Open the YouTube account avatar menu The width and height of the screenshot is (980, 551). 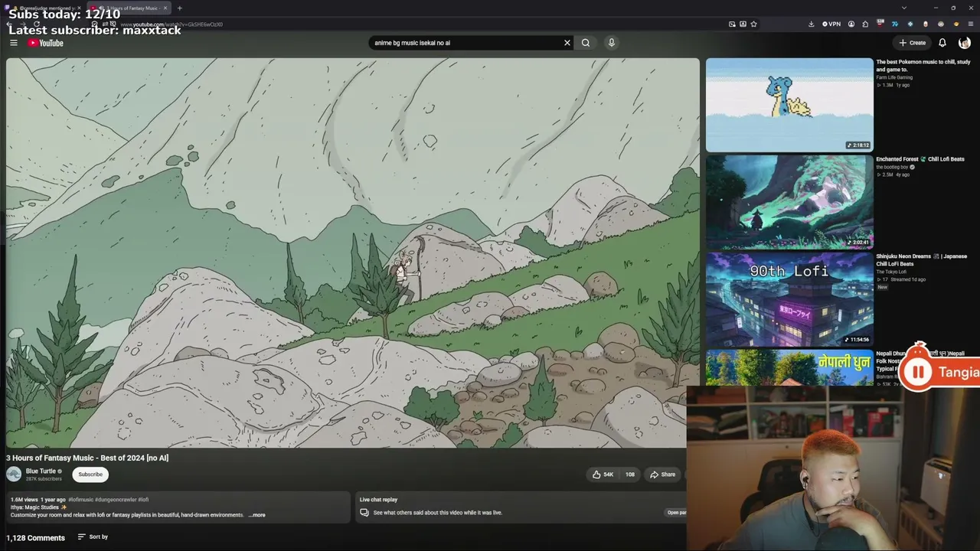coord(965,43)
